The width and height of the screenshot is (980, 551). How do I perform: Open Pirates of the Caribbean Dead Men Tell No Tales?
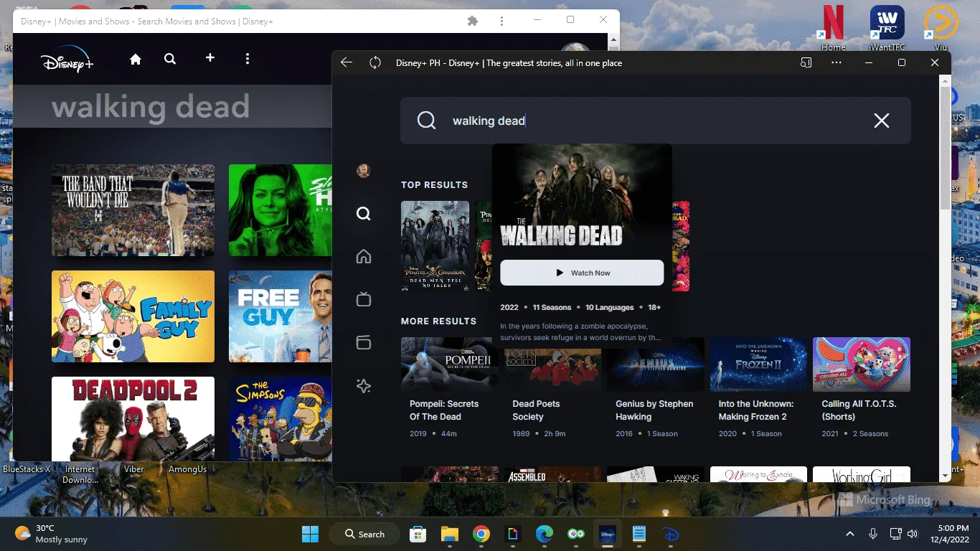(x=435, y=246)
